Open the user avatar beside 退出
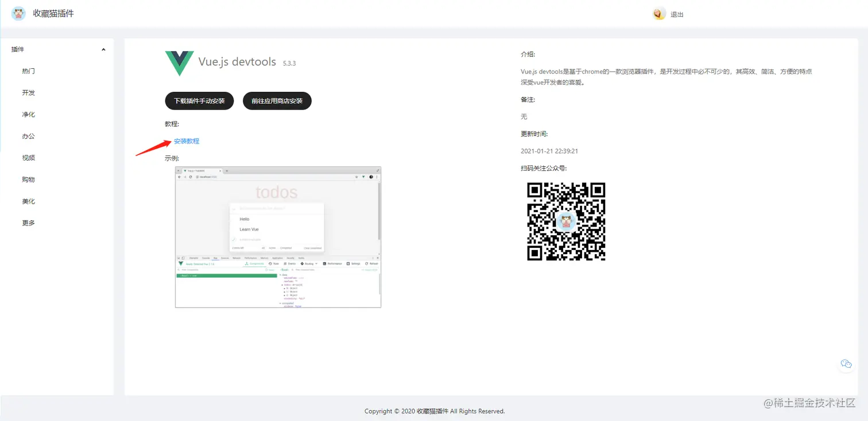The width and height of the screenshot is (868, 421). (659, 14)
